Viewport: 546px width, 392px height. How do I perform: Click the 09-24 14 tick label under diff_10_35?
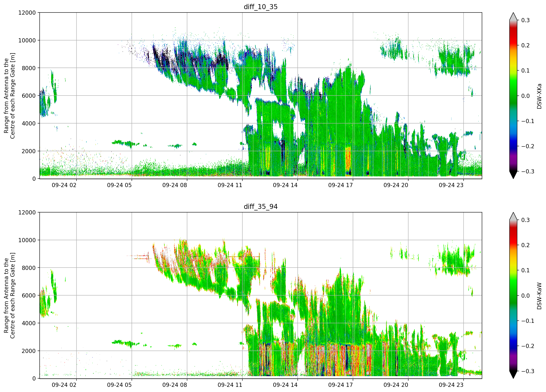[285, 185]
